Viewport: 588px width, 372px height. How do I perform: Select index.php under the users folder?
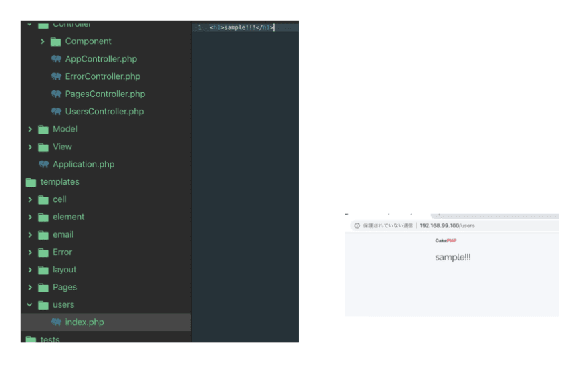point(84,322)
